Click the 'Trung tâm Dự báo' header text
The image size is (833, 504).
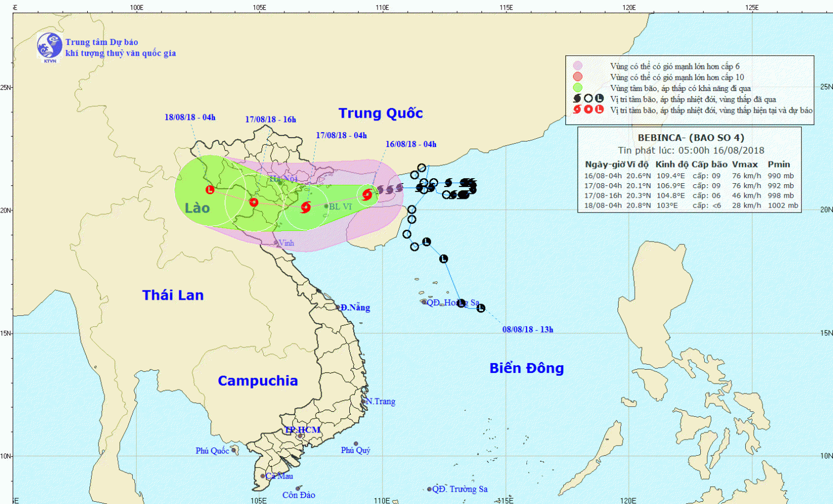102,42
